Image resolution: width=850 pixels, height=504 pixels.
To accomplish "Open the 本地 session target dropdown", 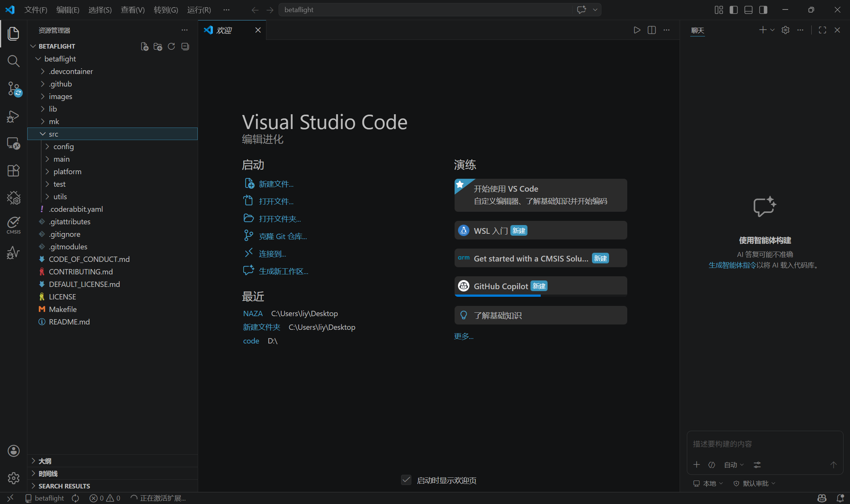I will pyautogui.click(x=708, y=484).
